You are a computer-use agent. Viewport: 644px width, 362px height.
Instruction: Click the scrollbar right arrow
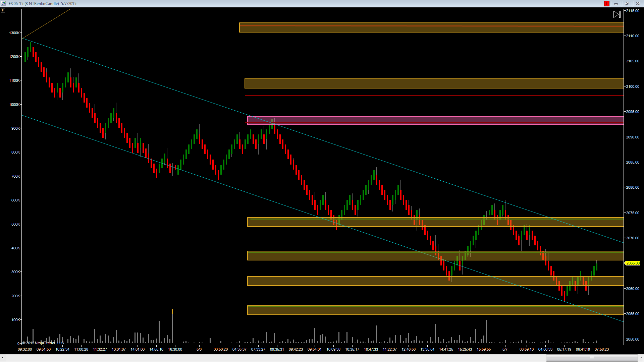point(641,358)
